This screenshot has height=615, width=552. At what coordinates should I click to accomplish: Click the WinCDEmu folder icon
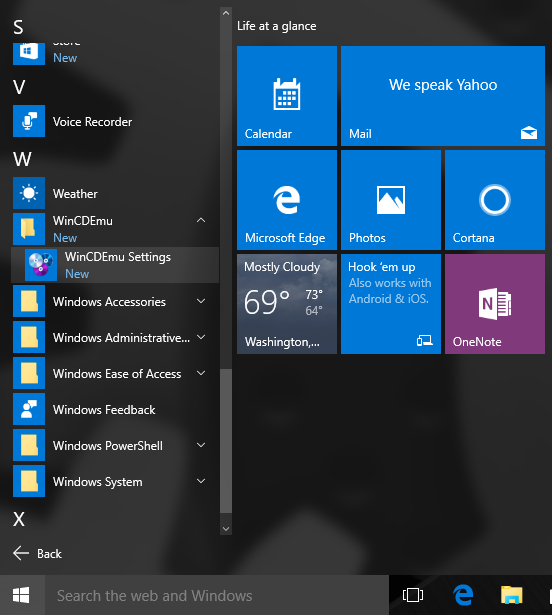point(29,229)
